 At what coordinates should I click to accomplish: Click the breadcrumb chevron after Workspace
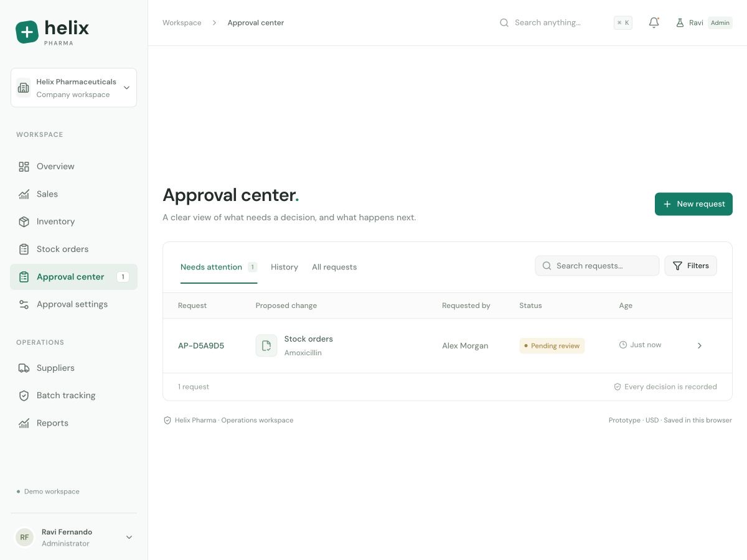tap(214, 22)
